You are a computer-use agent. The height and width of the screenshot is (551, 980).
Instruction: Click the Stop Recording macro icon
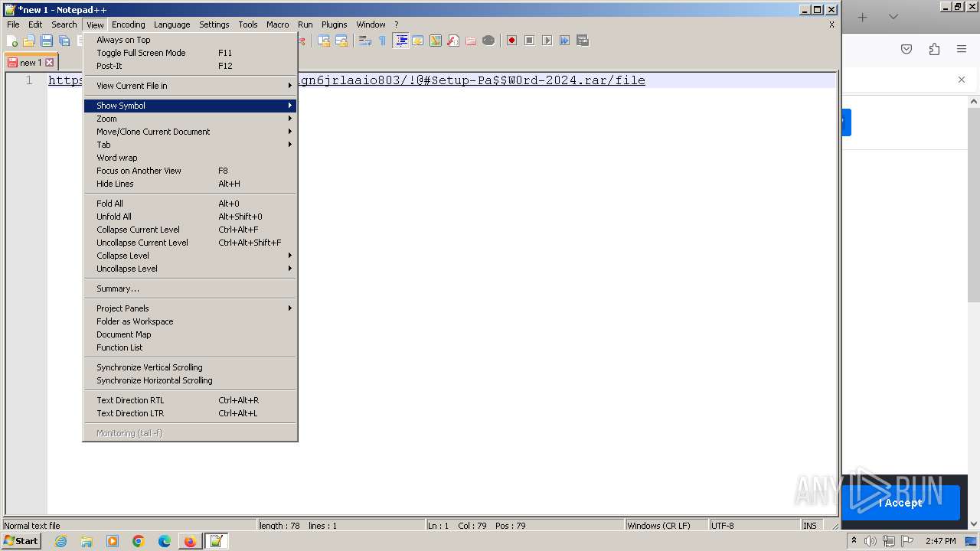click(x=529, y=41)
